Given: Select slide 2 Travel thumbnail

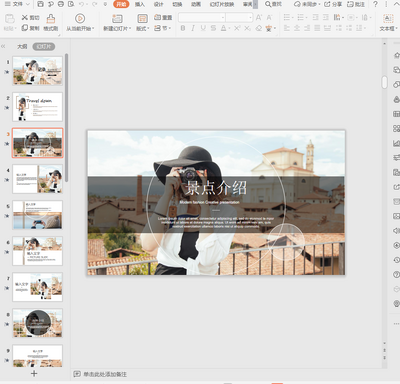Looking at the screenshot, I should (37, 107).
